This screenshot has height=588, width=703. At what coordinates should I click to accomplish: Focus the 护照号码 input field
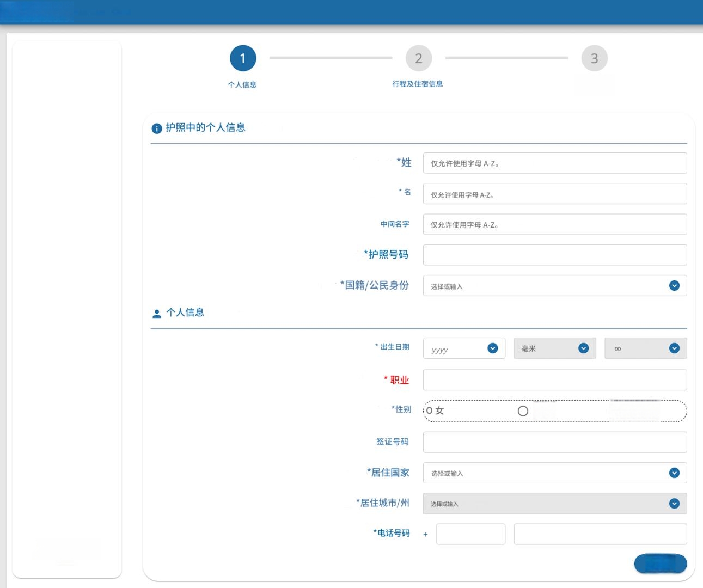pyautogui.click(x=555, y=255)
